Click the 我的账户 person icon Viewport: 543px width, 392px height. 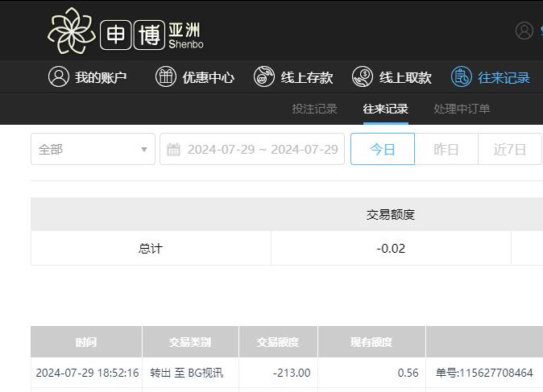pyautogui.click(x=59, y=76)
